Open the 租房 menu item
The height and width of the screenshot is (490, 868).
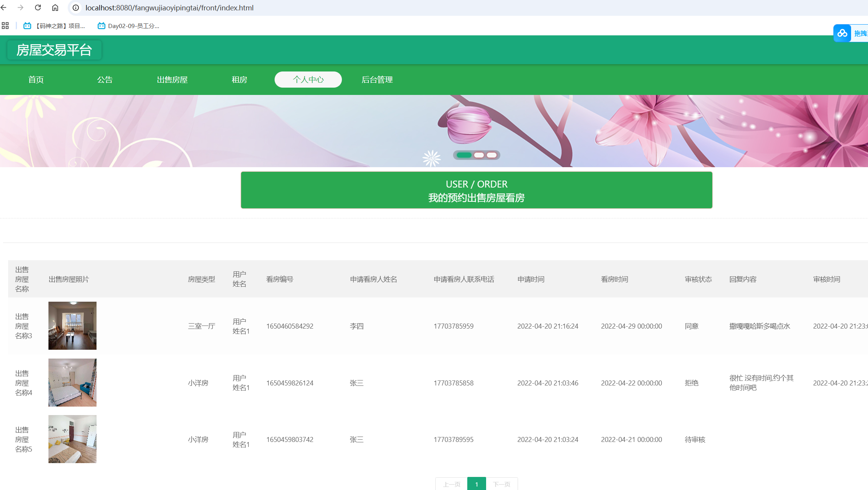tap(239, 80)
